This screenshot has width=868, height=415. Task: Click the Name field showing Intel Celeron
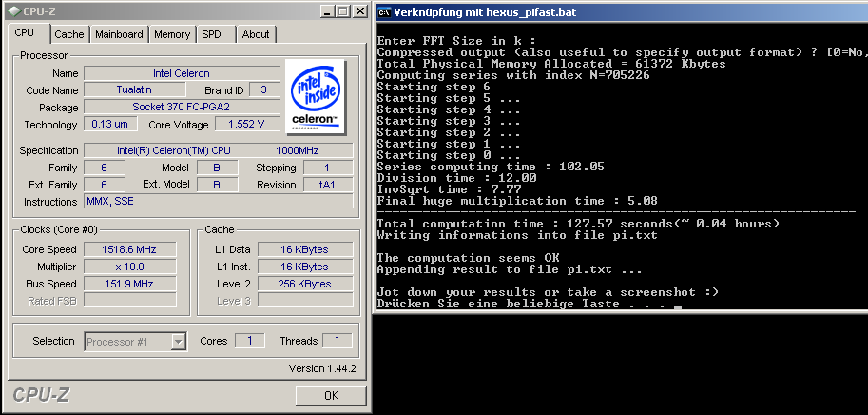182,73
